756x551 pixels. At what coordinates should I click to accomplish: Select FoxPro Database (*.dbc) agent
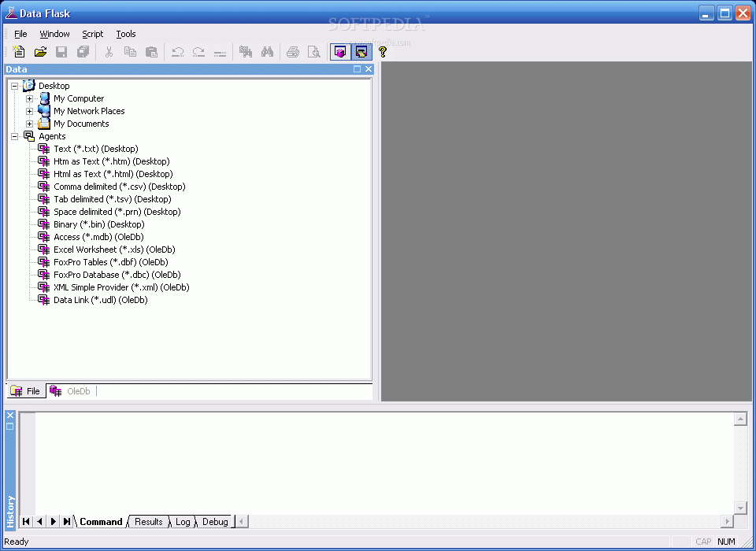click(x=117, y=274)
